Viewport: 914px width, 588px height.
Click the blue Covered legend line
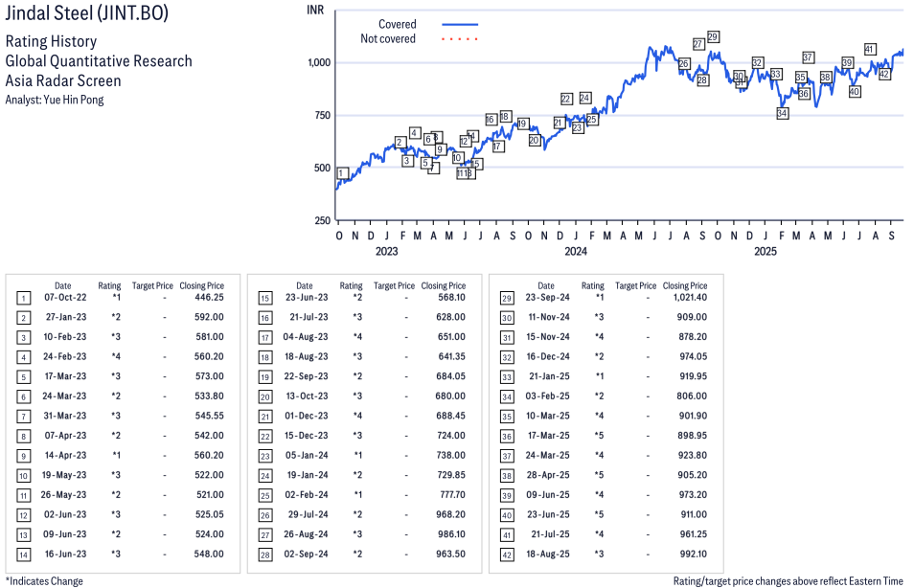tap(460, 25)
